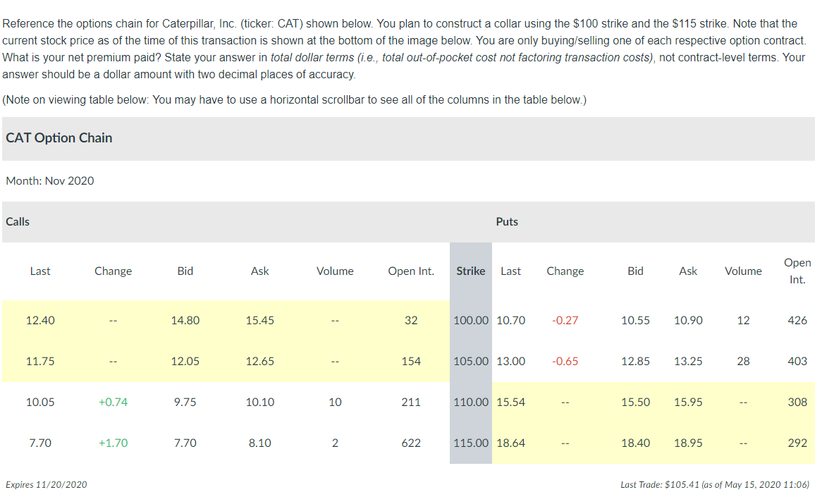Click the 115.00 strike cell

pyautogui.click(x=471, y=443)
